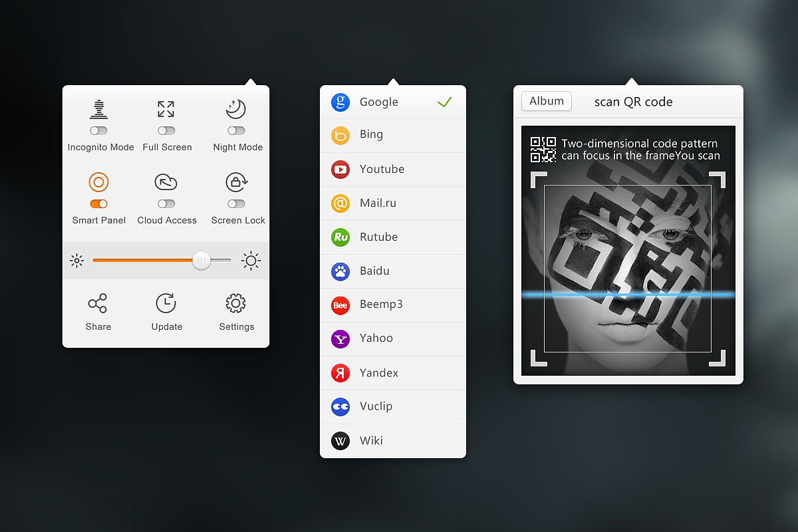Click the Cloud Access icon
Viewport: 798px width, 532px height.
(x=166, y=182)
